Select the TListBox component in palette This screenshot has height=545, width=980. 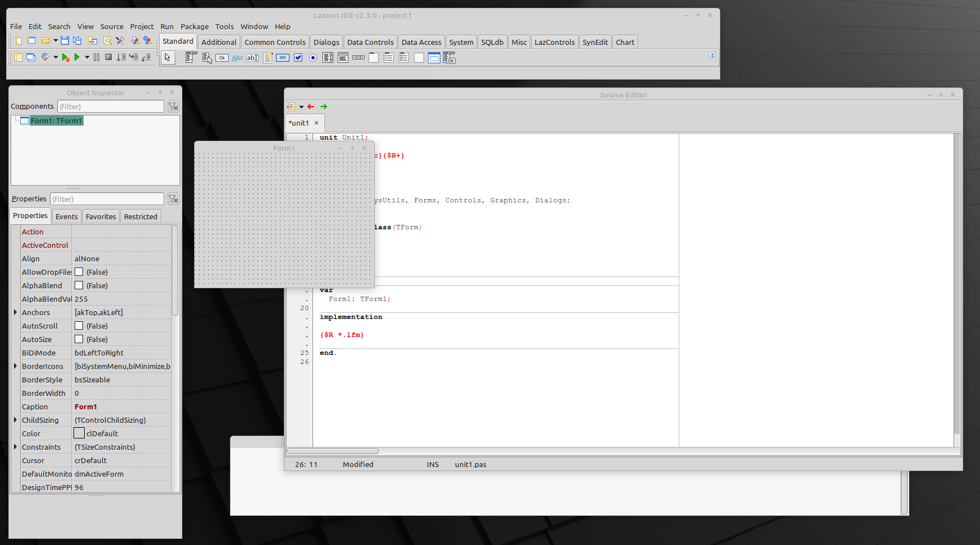click(x=328, y=57)
